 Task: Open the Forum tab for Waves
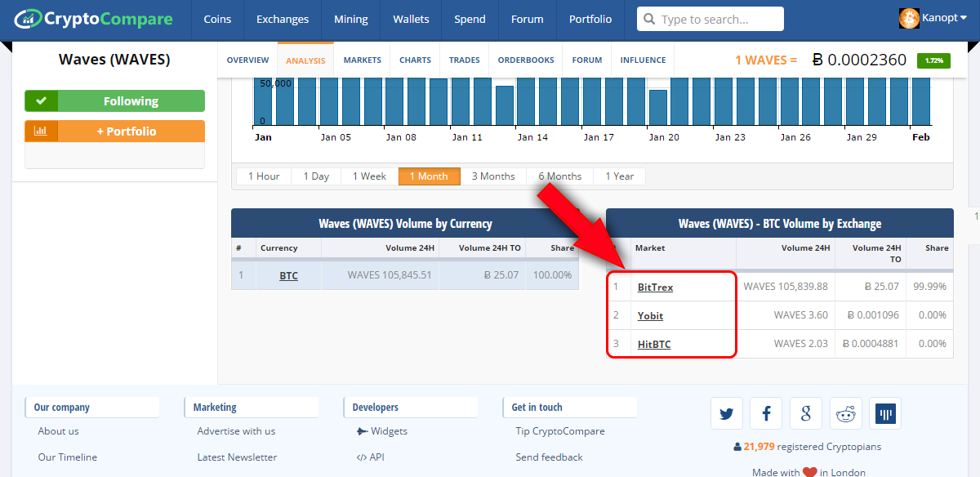(x=587, y=60)
